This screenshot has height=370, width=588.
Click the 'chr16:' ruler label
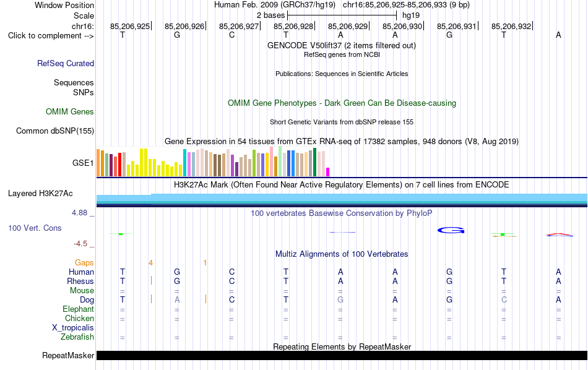click(x=83, y=26)
